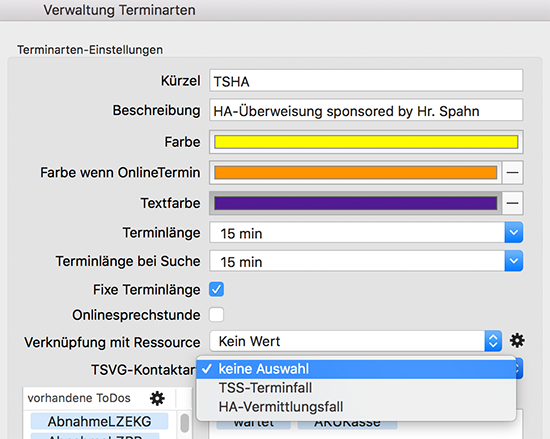Select AbnahmeLZEKG in the ToDos list
This screenshot has width=550, height=439.
coord(100,421)
